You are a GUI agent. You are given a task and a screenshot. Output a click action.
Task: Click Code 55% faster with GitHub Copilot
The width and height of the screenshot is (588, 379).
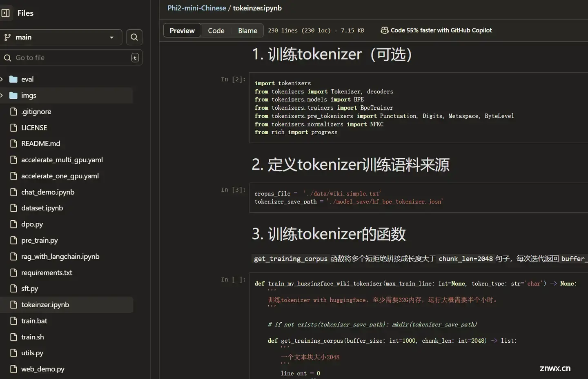[x=441, y=30]
